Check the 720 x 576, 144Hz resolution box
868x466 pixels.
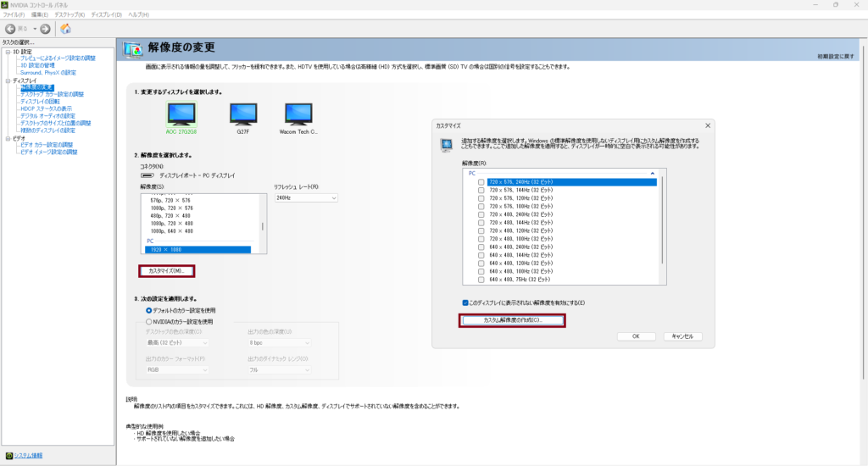click(481, 191)
